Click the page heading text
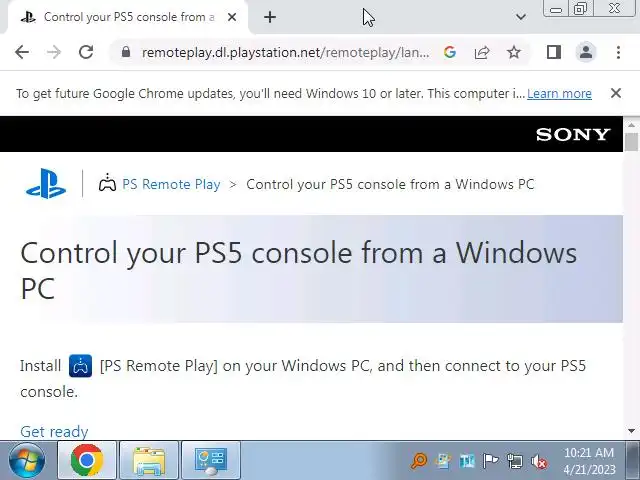Image resolution: width=640 pixels, height=480 pixels. point(298,270)
